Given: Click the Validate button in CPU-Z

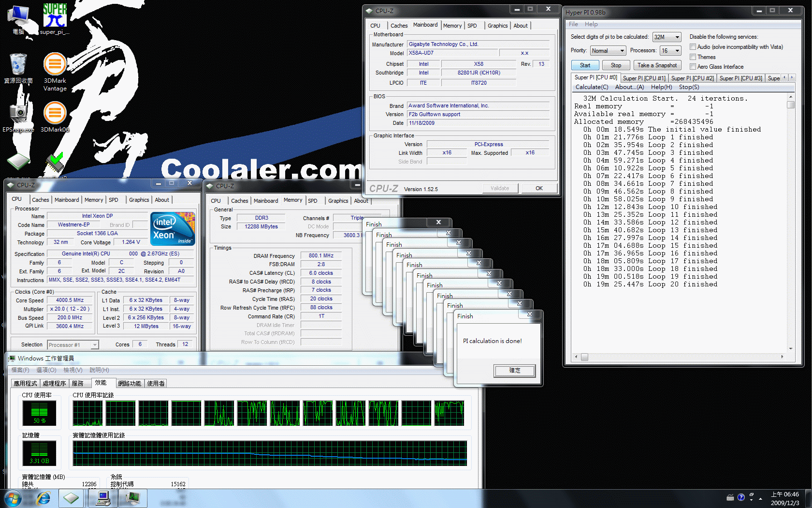Looking at the screenshot, I should click(x=500, y=188).
